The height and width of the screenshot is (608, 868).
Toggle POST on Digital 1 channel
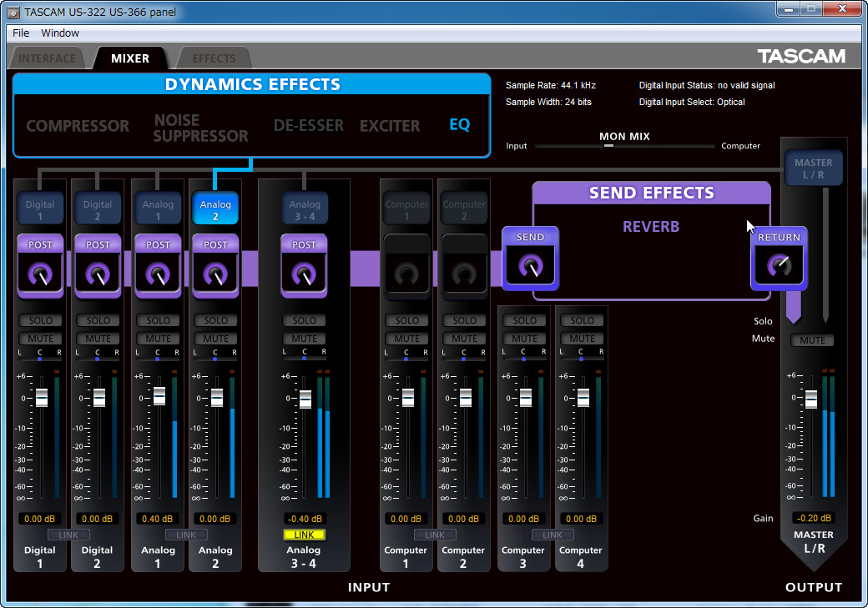[40, 244]
